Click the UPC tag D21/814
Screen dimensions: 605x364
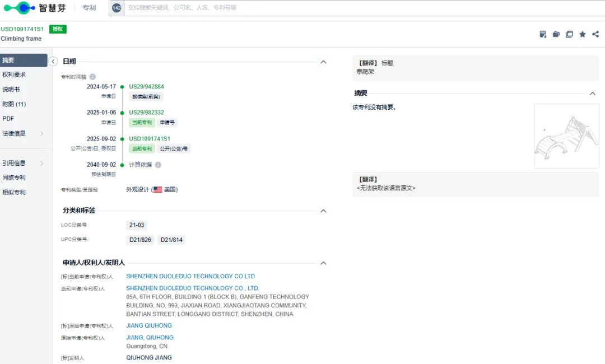click(x=171, y=240)
